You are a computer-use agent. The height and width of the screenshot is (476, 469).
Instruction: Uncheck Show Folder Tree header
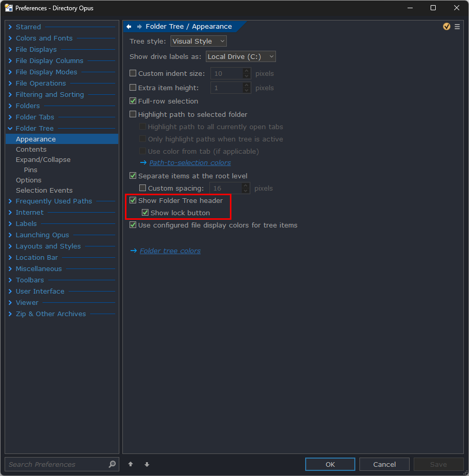pyautogui.click(x=133, y=200)
